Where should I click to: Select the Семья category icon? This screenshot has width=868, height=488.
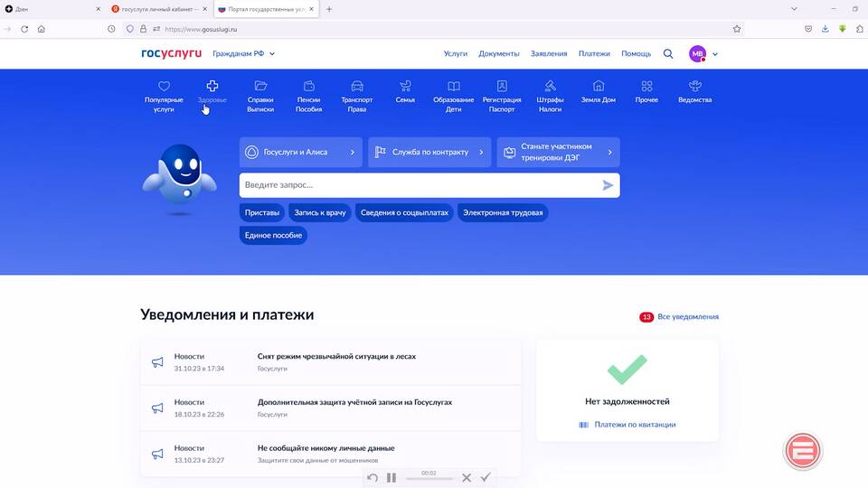point(405,87)
